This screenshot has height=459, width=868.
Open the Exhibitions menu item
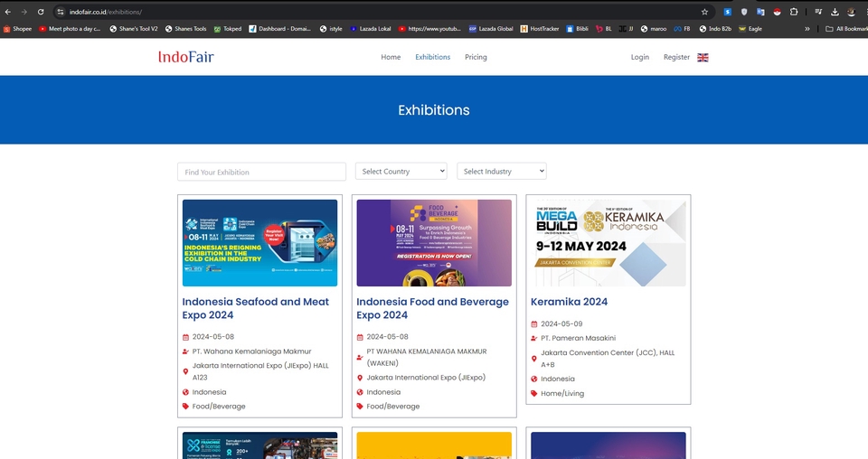432,57
